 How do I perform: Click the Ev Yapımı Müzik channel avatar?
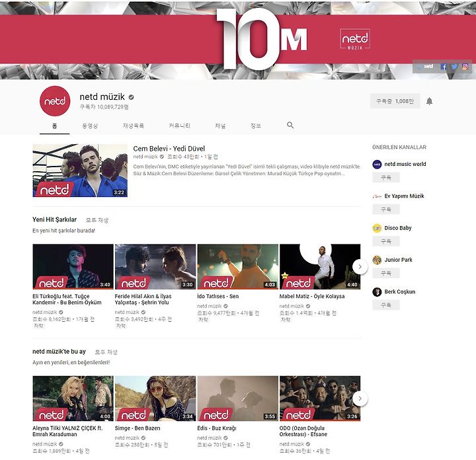click(x=377, y=196)
